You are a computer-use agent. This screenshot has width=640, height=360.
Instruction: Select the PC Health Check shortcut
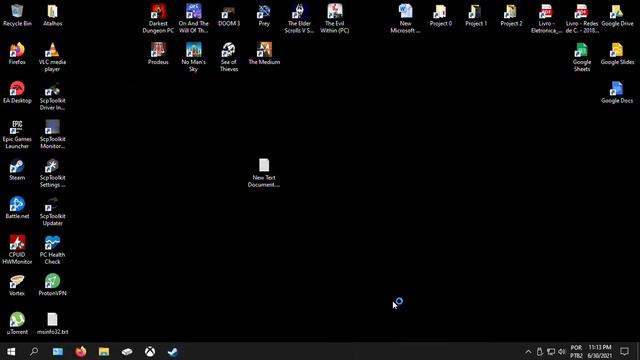tap(52, 250)
